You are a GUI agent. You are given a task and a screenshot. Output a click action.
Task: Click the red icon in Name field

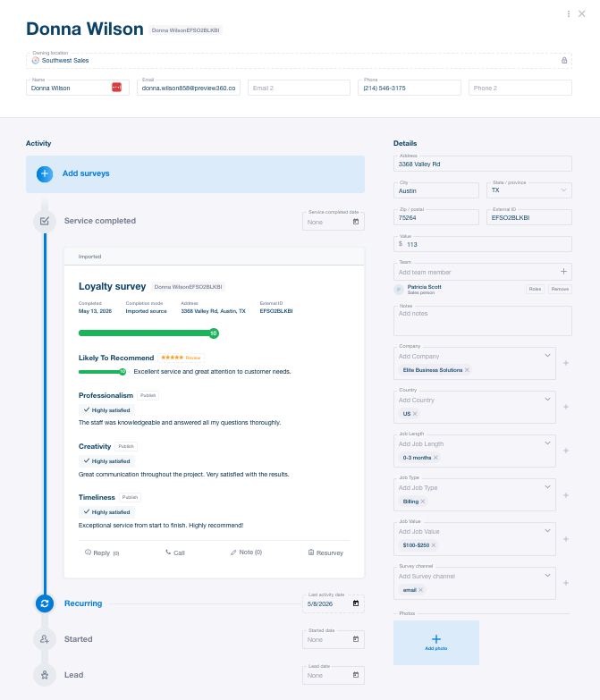click(116, 88)
